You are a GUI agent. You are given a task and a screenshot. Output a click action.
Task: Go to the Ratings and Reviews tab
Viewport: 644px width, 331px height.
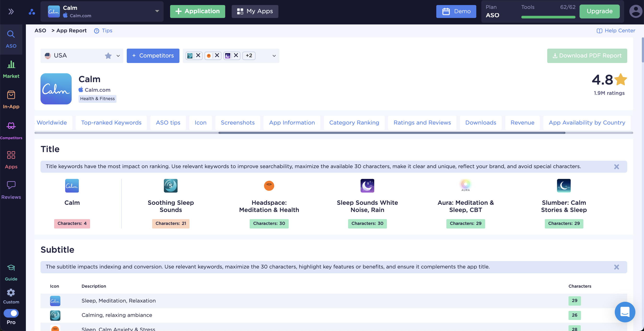pyautogui.click(x=422, y=123)
